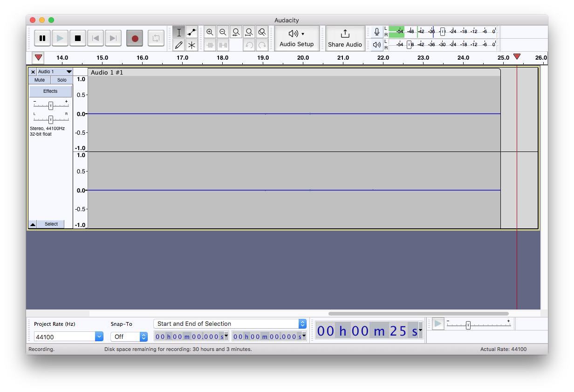Image resolution: width=574 pixels, height=392 pixels.
Task: Open the Start and End of Selection menu
Action: (302, 324)
